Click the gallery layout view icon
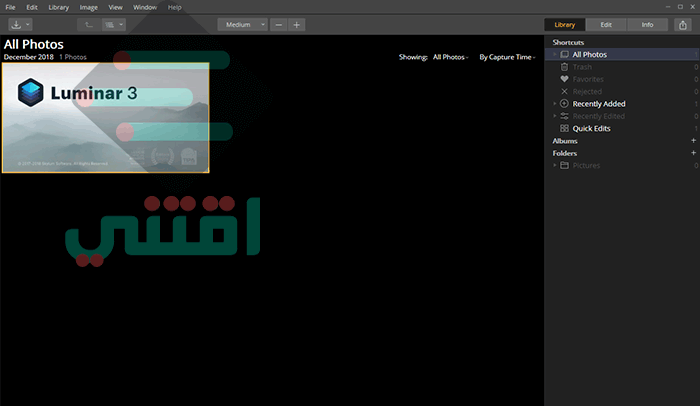This screenshot has height=406, width=700. coord(109,25)
